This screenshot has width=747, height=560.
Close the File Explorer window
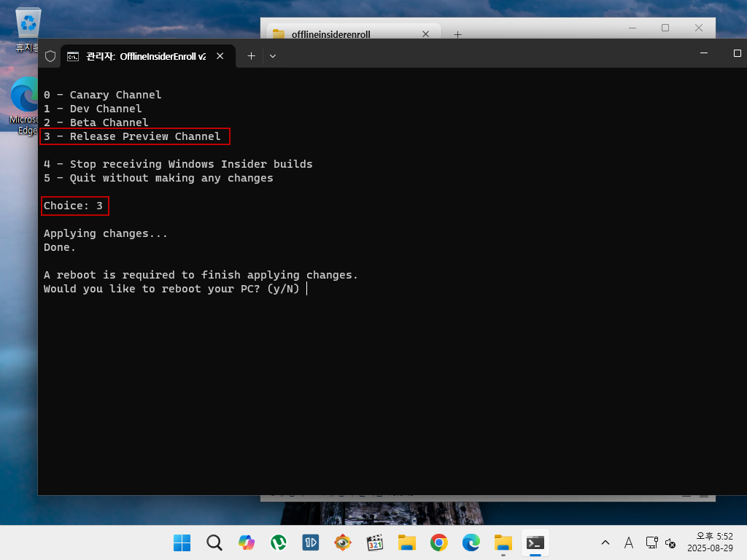698,28
